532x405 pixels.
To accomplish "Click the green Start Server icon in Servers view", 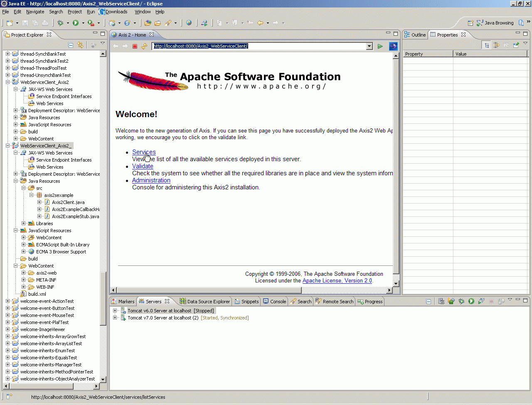I will coord(471,301).
